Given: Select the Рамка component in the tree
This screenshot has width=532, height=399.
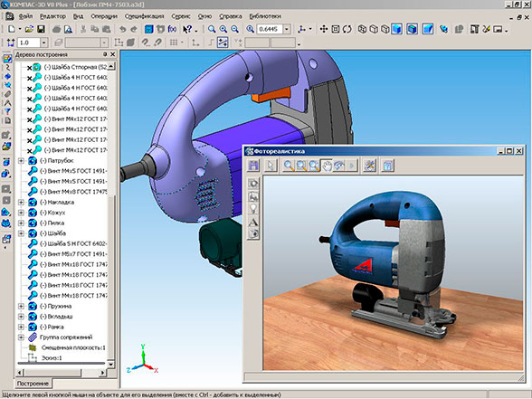Looking at the screenshot, I should click(52, 327).
